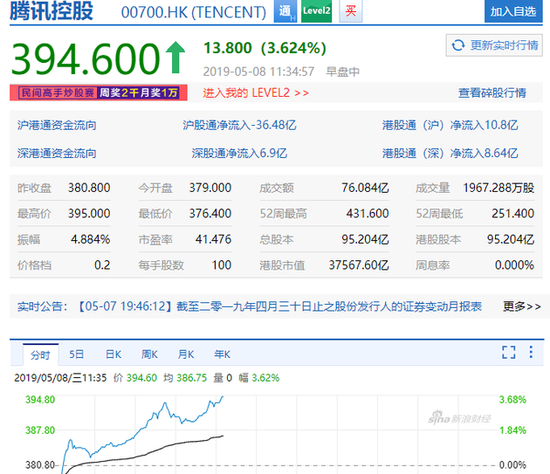Open the 证券变动月报表 announcement link

pyautogui.click(x=280, y=306)
